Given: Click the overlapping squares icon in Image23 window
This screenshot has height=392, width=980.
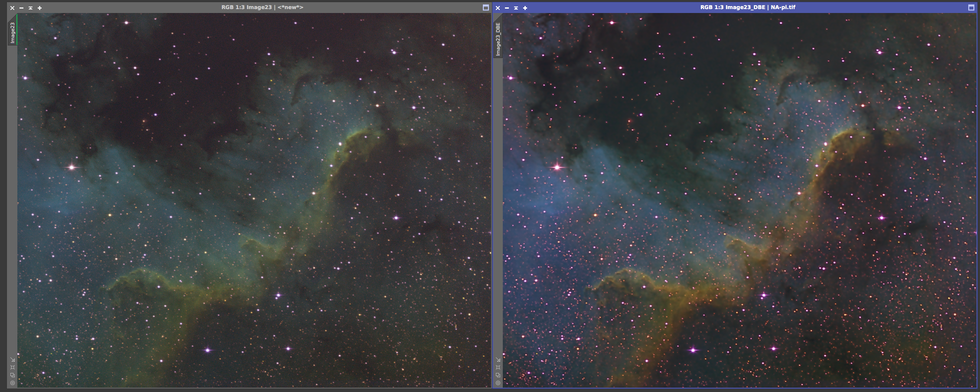Looking at the screenshot, I should (x=13, y=375).
